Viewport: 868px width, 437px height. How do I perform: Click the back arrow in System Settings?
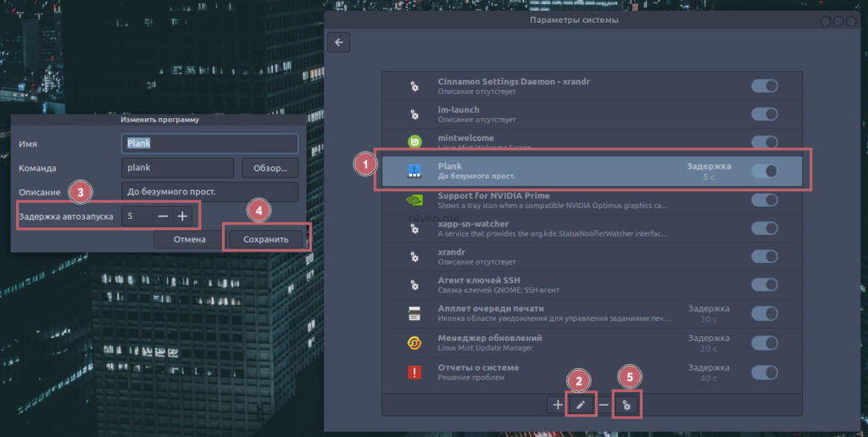pyautogui.click(x=339, y=42)
